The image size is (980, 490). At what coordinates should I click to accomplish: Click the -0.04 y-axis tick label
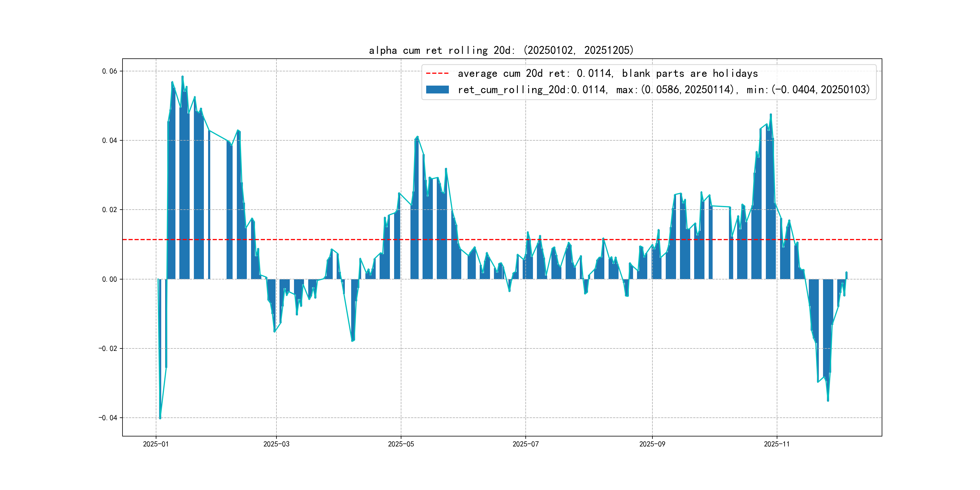coord(108,418)
